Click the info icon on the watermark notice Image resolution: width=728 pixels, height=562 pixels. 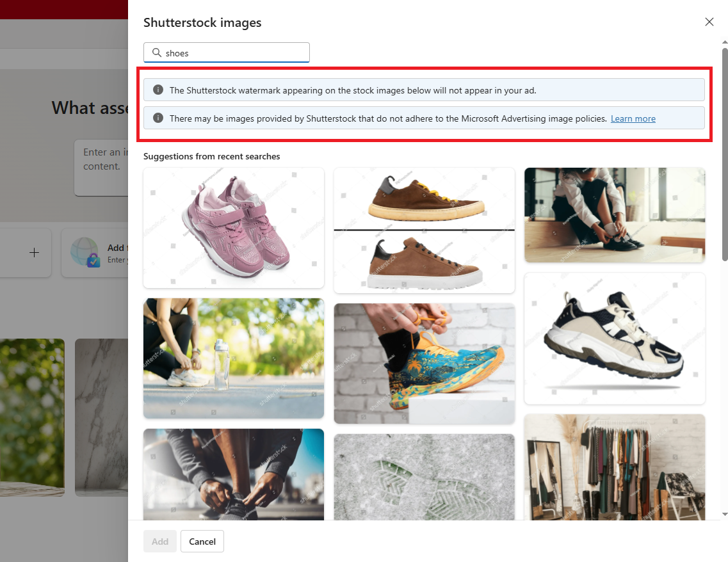(158, 90)
